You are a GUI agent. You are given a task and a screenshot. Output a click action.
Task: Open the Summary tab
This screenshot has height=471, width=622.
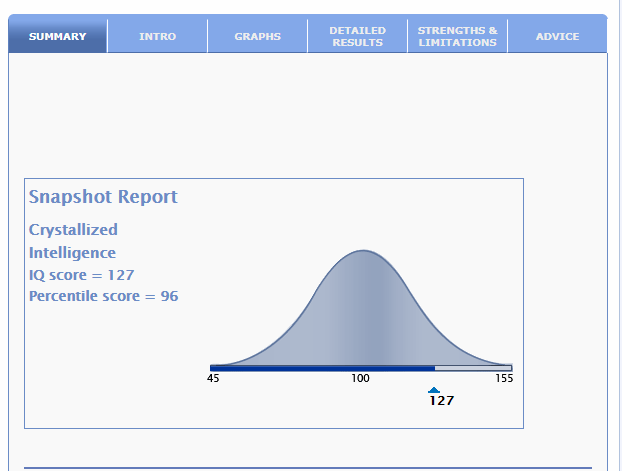(x=57, y=37)
